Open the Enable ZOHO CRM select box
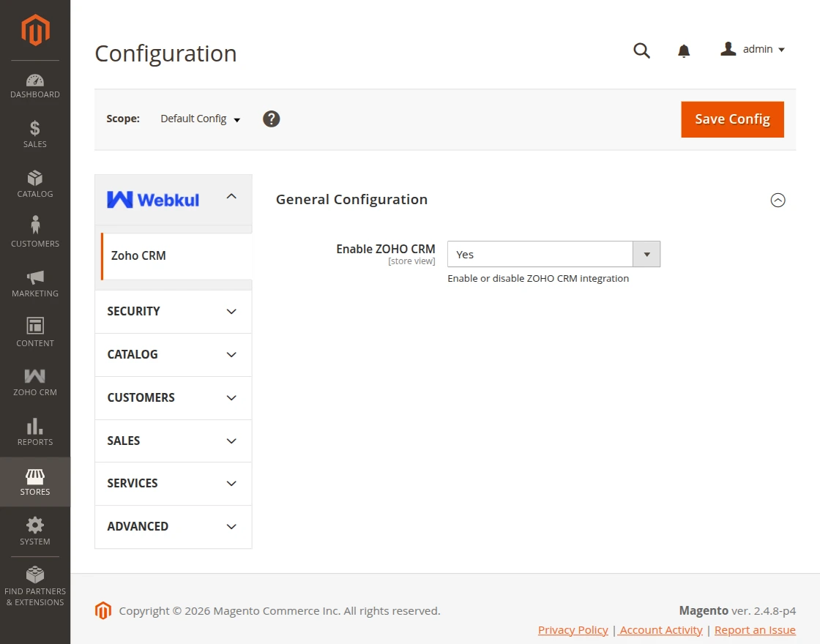 click(x=553, y=254)
